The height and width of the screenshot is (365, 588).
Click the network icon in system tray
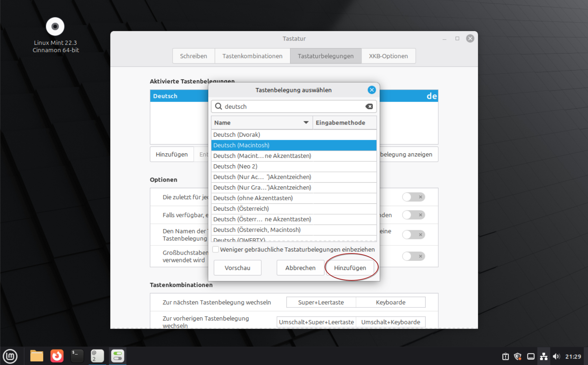coord(543,356)
